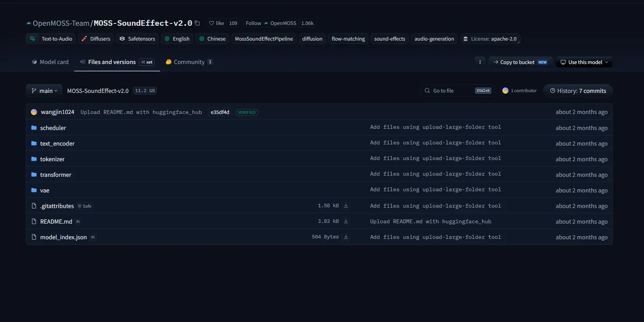The height and width of the screenshot is (322, 644).
Task: Open the three-dot more options menu
Action: point(480,62)
